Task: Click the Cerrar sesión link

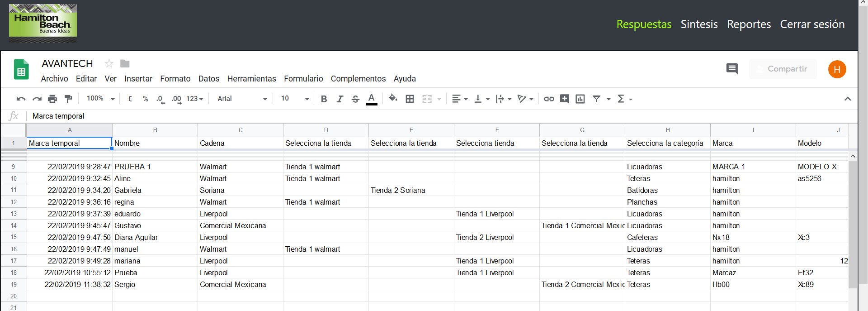Action: click(812, 24)
